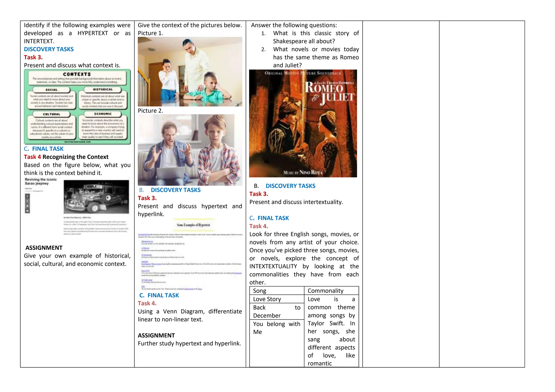This screenshot has width=555, height=392.
Task: Click the Sarao jeepney article image
Action: pyautogui.click(x=77, y=207)
